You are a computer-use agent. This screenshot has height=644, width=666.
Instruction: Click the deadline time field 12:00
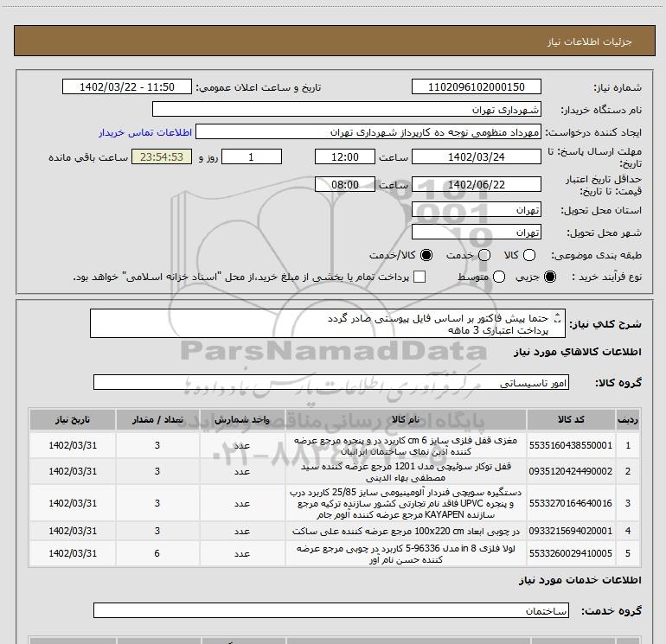[345, 156]
